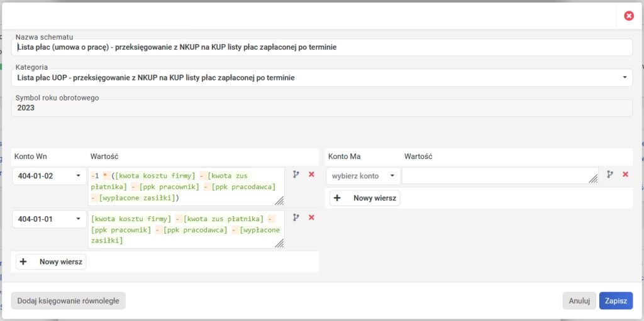Image resolution: width=644 pixels, height=321 pixels.
Task: Open the Kategoria dropdown
Action: 321,78
